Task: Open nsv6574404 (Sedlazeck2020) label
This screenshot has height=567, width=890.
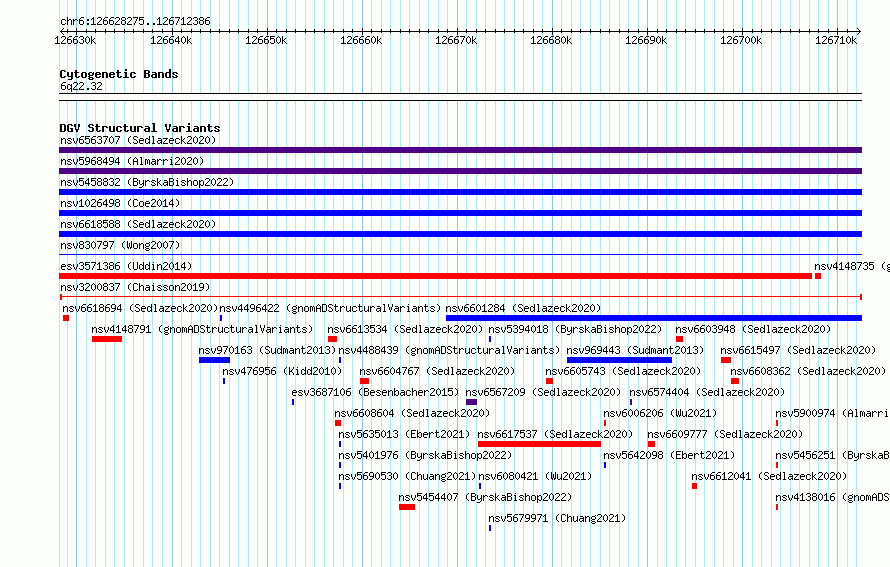Action: (707, 392)
